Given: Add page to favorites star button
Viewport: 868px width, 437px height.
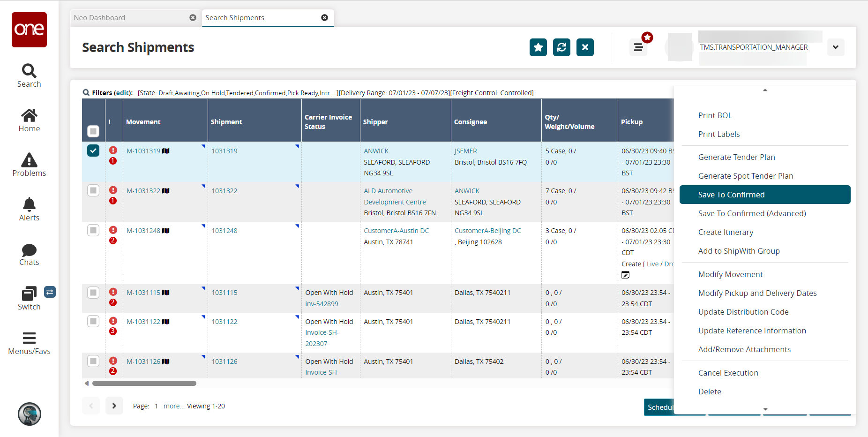Looking at the screenshot, I should (x=538, y=47).
